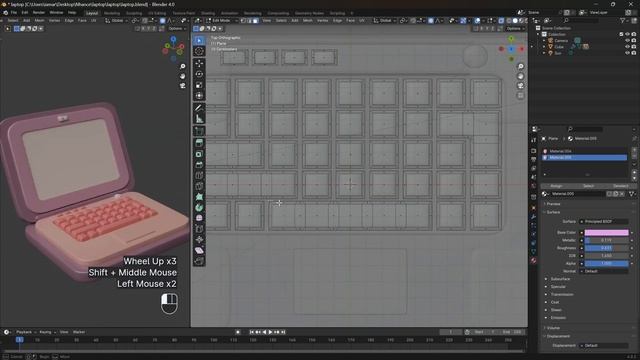This screenshot has height=360, width=640.
Task: Select the Loop Cut tool
Action: (x=199, y=176)
